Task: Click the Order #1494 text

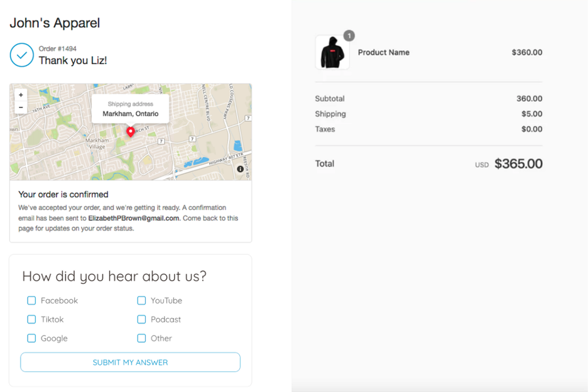Action: [x=58, y=48]
